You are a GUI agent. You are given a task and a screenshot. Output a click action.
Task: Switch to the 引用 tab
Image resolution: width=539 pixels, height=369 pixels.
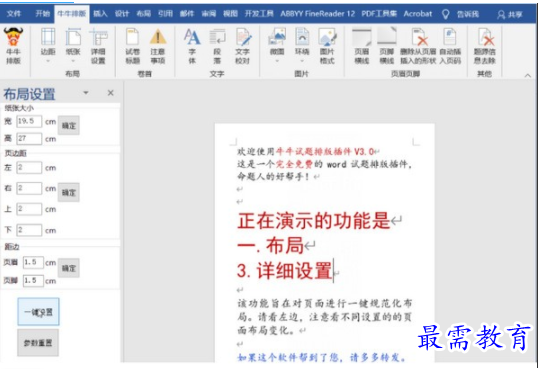pos(165,14)
